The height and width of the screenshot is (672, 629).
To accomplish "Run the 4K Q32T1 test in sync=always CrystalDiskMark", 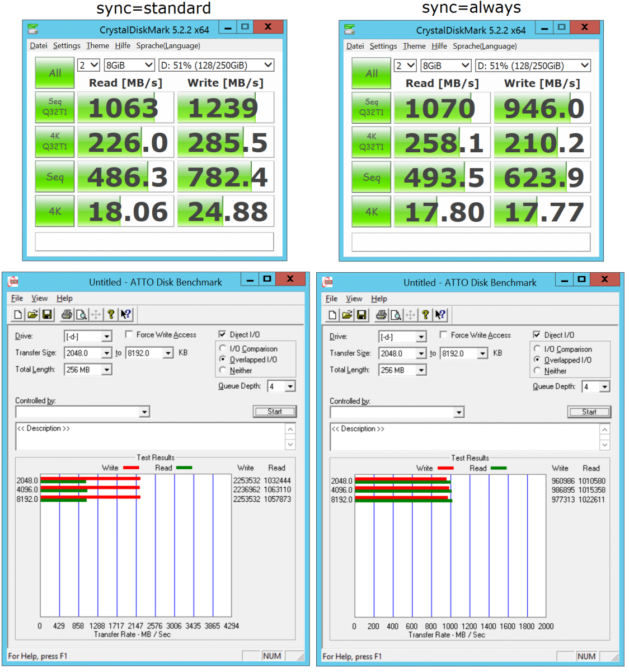I will (x=372, y=142).
